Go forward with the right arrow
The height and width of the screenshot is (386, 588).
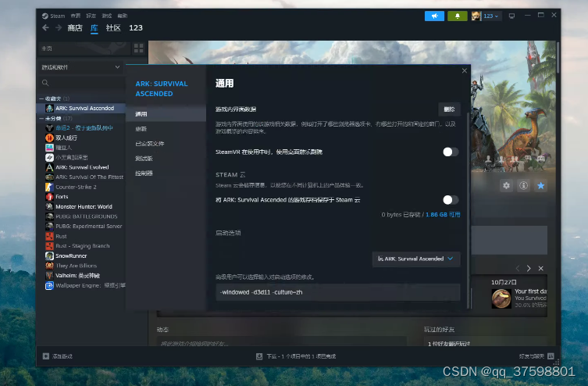(x=59, y=28)
